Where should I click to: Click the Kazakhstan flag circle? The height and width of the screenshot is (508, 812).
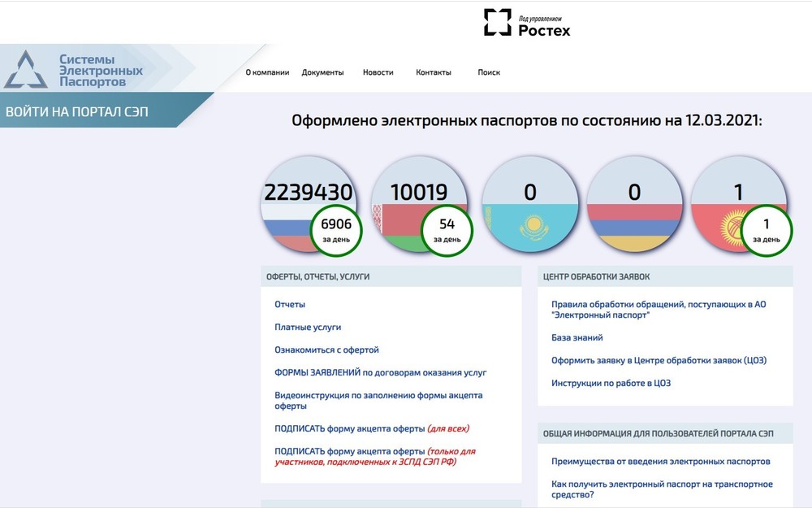pos(530,203)
